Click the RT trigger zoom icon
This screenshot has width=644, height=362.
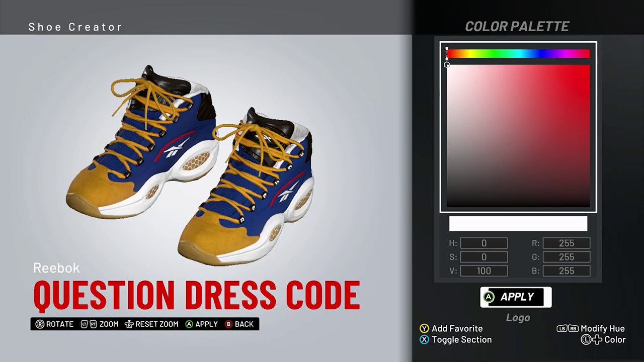93,324
